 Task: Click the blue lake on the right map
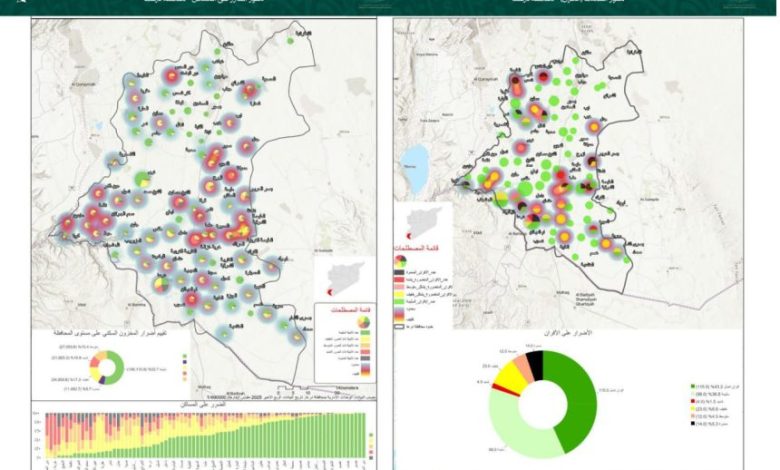tap(418, 165)
